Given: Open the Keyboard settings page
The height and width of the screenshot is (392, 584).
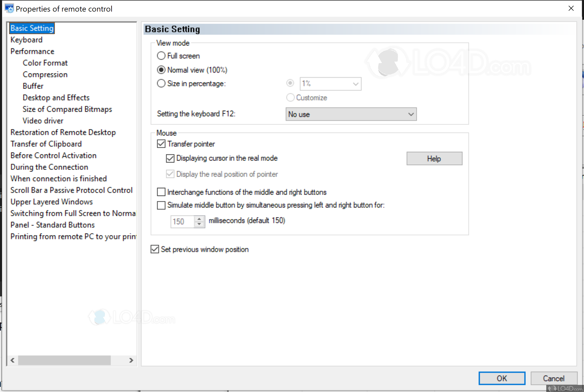Looking at the screenshot, I should click(x=26, y=40).
